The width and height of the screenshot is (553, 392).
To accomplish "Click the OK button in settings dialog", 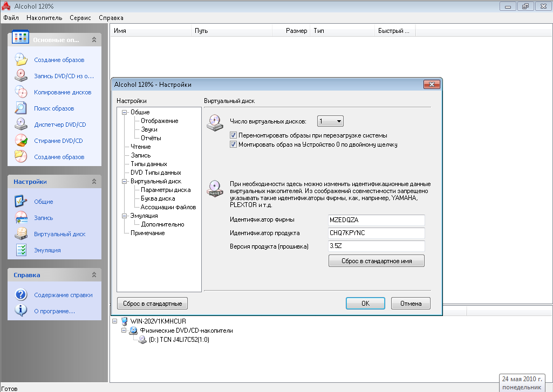I will click(365, 304).
